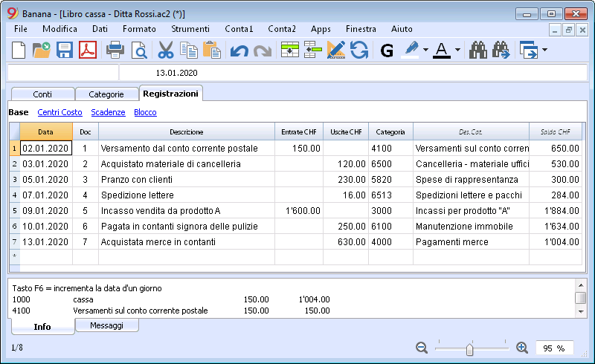The height and width of the screenshot is (364, 595).
Task: Open the print preview magnifier icon
Action: [139, 50]
